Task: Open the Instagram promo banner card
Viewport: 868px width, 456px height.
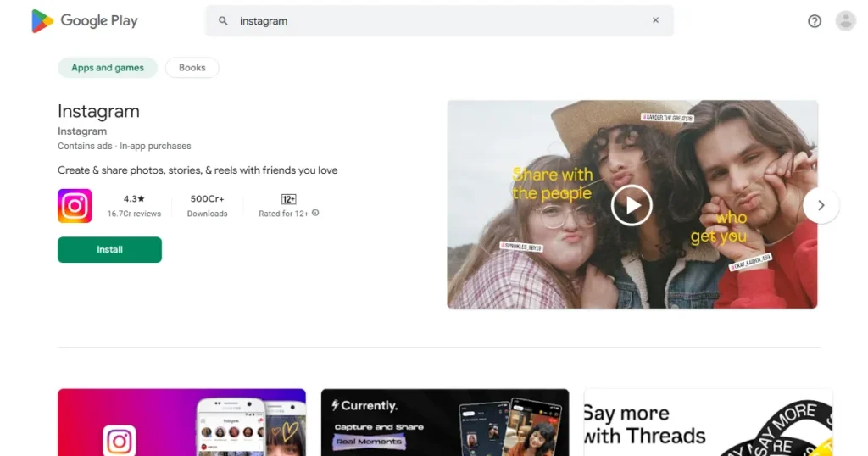Action: (x=181, y=422)
